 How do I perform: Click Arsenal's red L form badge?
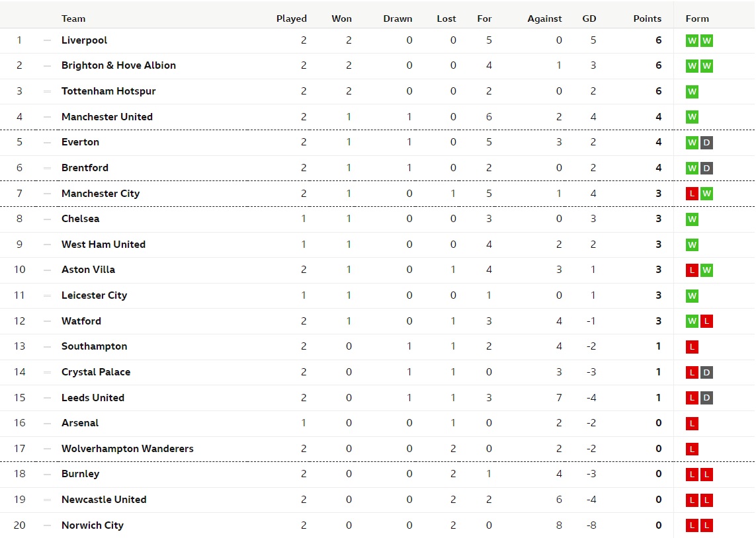[x=692, y=424]
